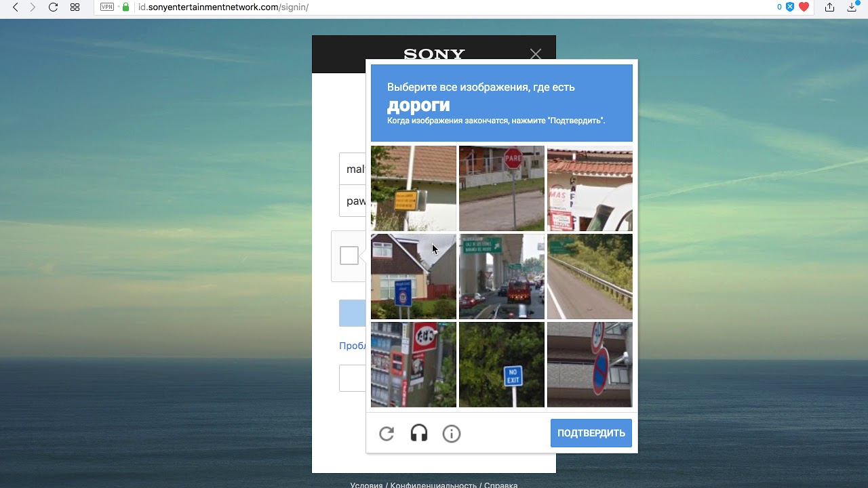Get a new captcha challenge

tap(387, 434)
